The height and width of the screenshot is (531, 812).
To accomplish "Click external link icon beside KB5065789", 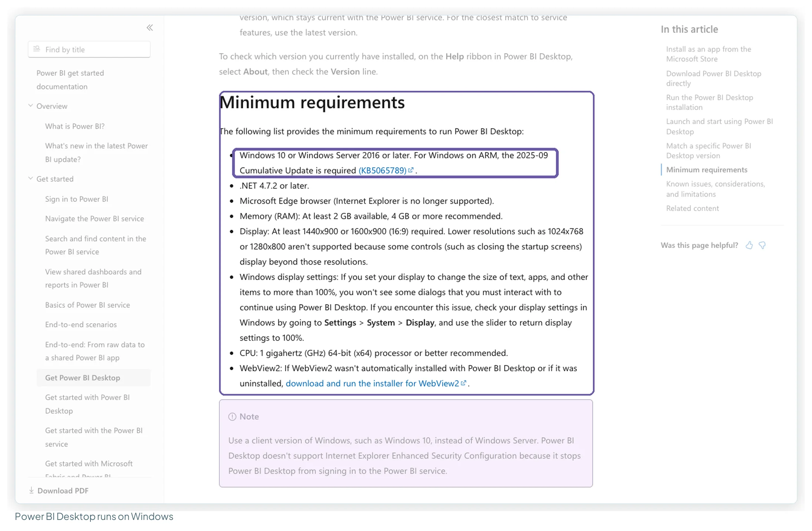I will coord(410,170).
